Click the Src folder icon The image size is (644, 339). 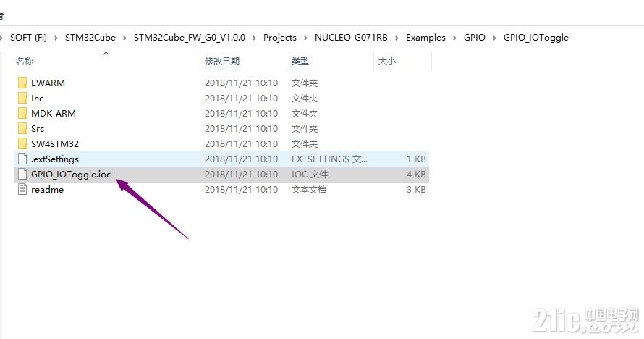coord(22,129)
